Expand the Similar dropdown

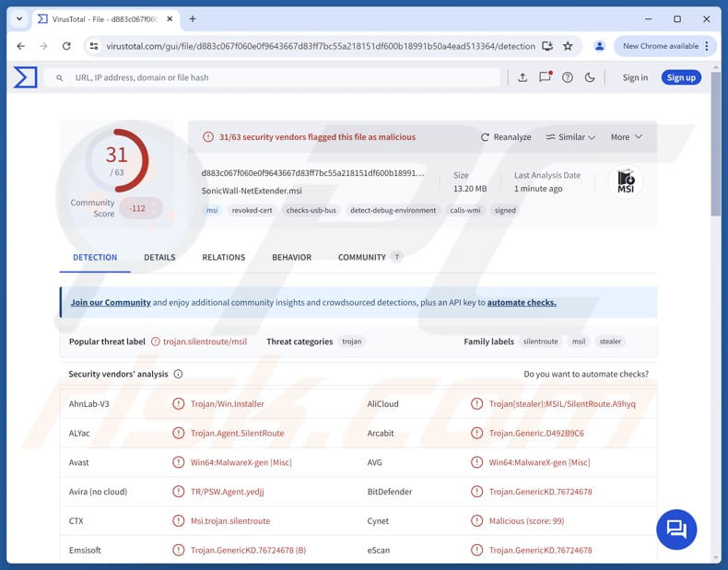570,137
